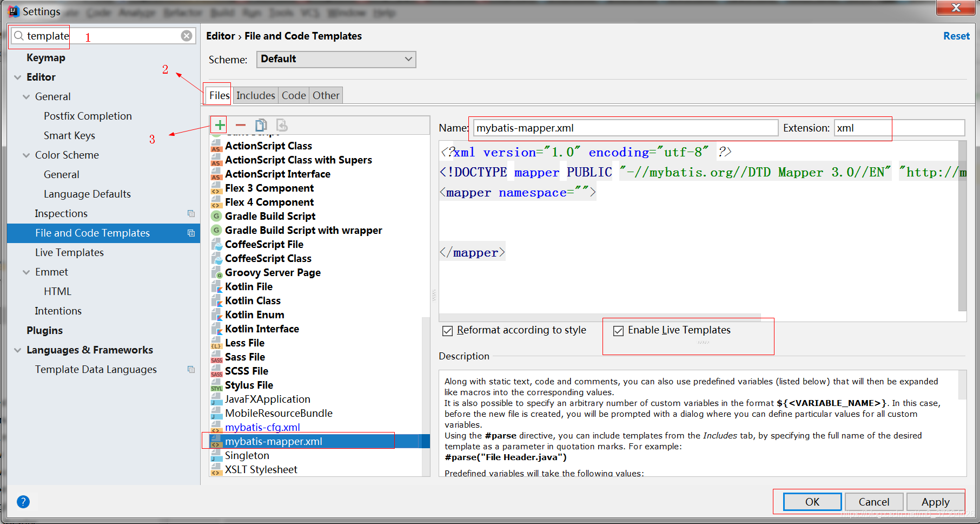
Task: Select the Kotlin Interface template
Action: pos(262,329)
